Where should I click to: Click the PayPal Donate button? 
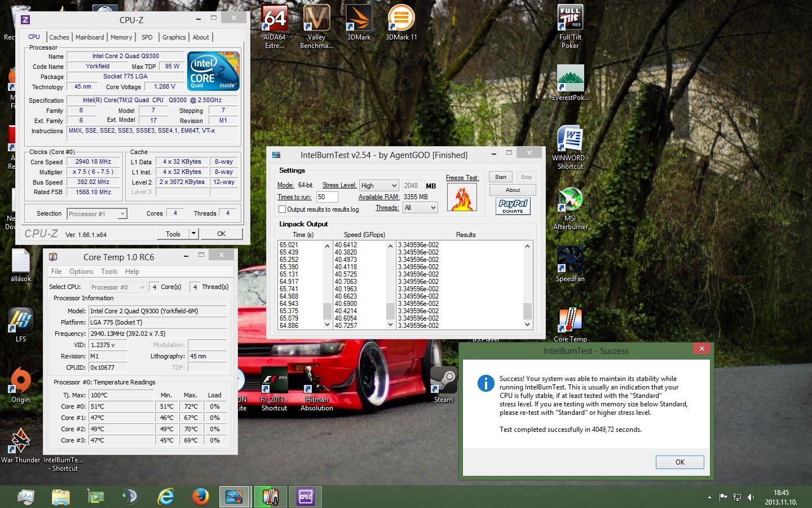513,206
